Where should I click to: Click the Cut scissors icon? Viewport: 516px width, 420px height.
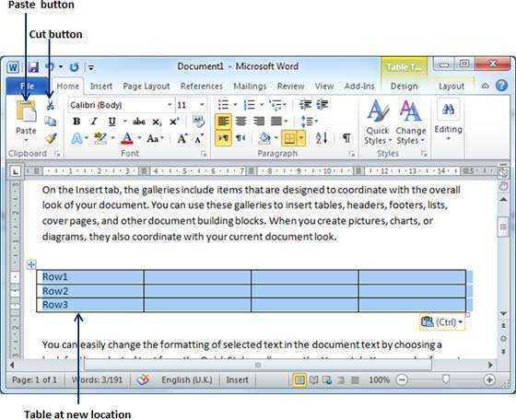point(50,105)
